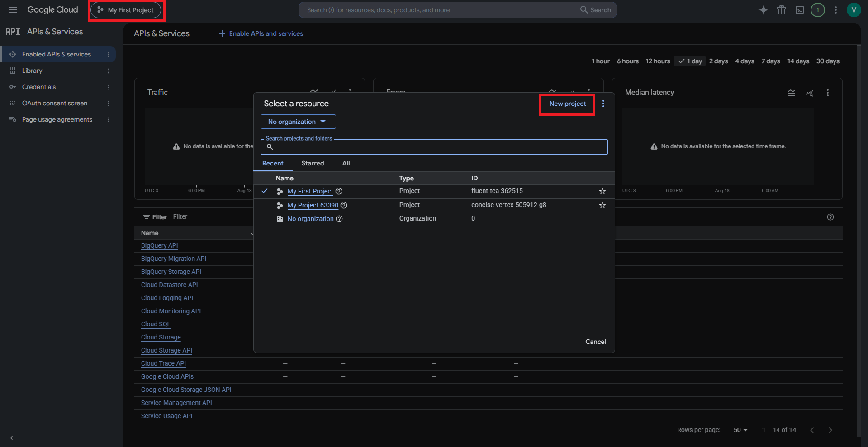Viewport: 868px width, 447px height.
Task: Switch to the Recent tab
Action: click(x=273, y=163)
